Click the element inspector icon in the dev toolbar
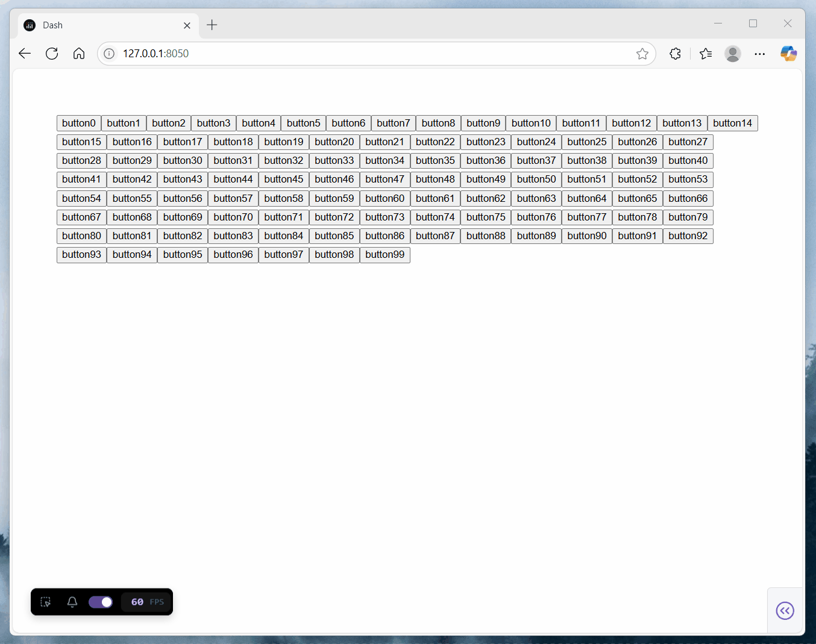 tap(46, 602)
